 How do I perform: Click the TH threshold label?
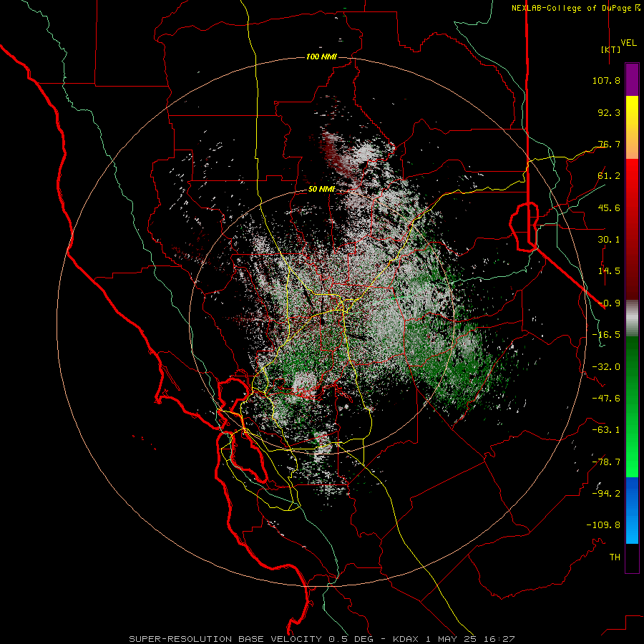pyautogui.click(x=615, y=557)
